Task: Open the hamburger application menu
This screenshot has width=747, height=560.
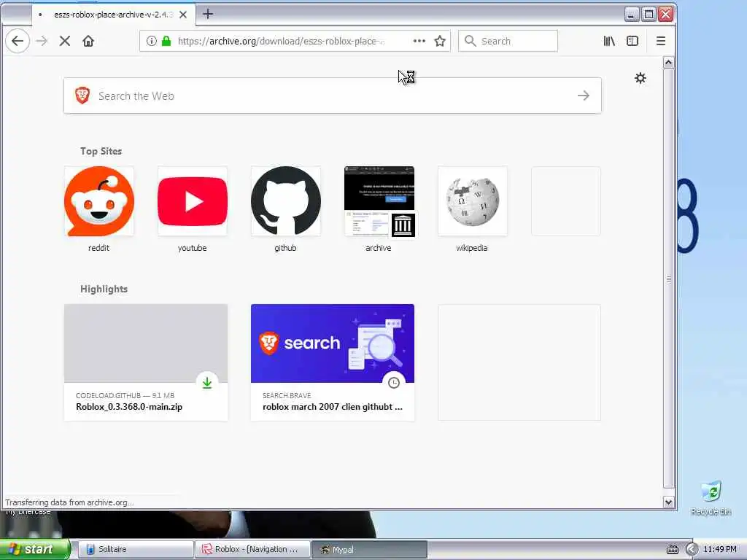Action: pos(661,41)
